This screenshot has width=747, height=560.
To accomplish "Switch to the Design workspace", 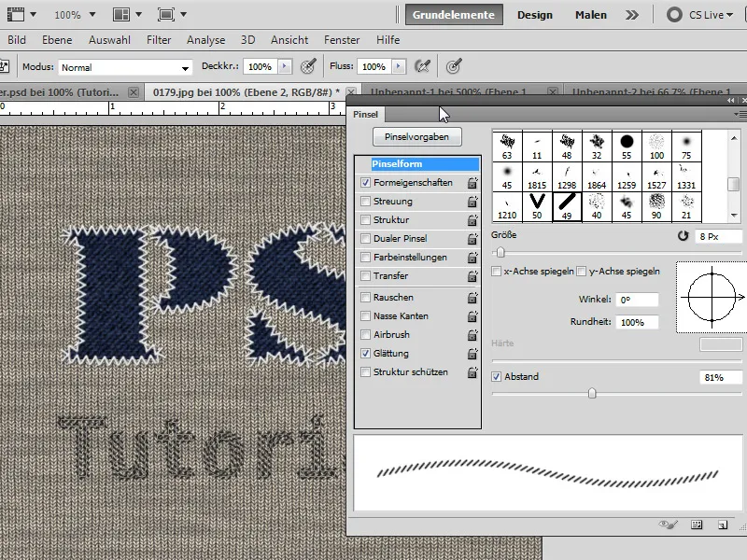I will (x=534, y=15).
